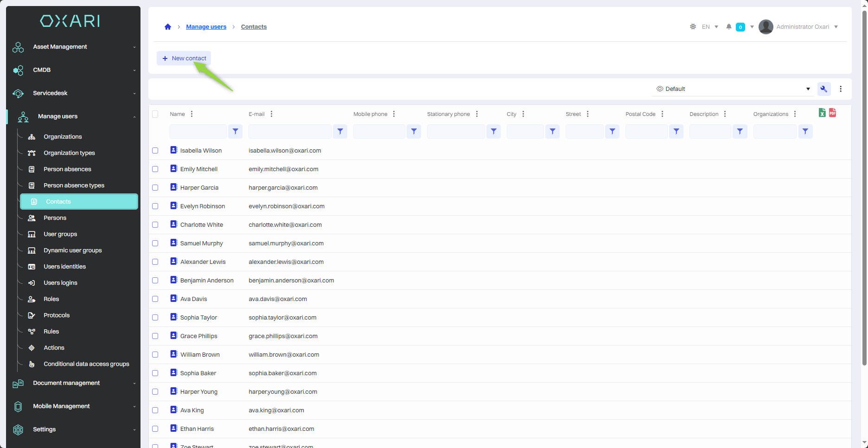This screenshot has width=868, height=448.
Task: Open Persons in the sidebar
Action: click(x=55, y=218)
